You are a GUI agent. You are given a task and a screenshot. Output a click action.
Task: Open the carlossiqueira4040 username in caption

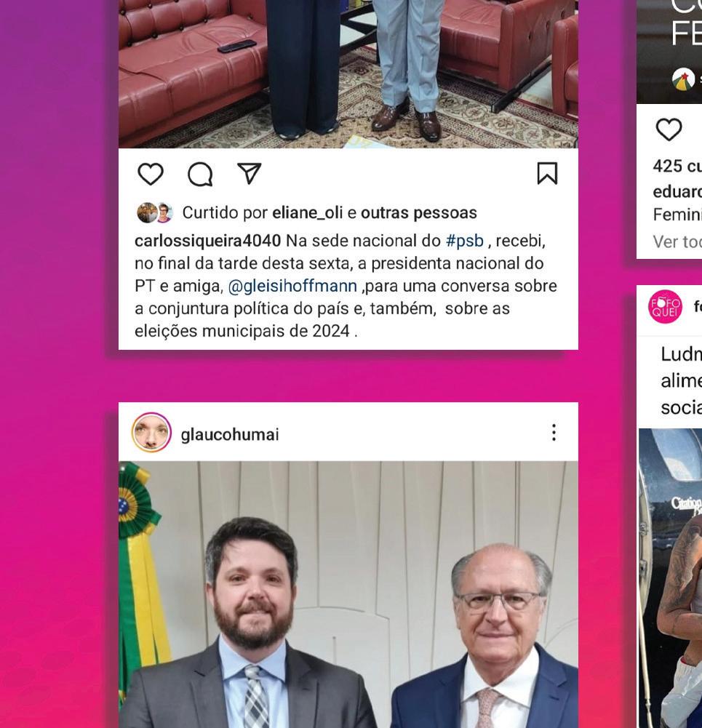(207, 241)
